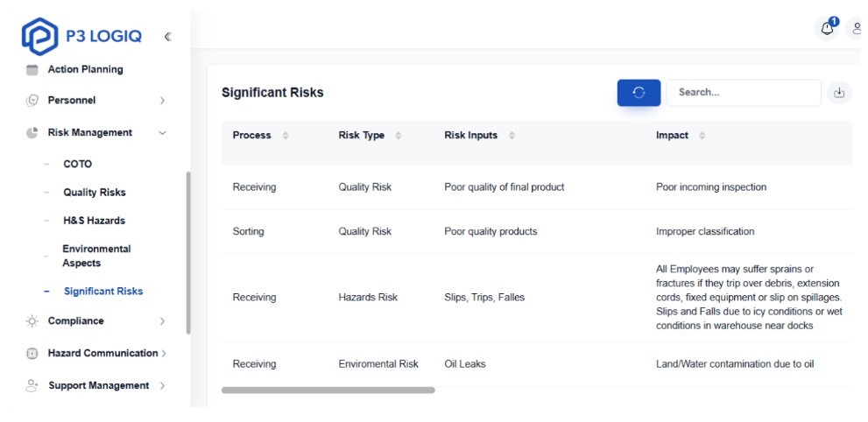This screenshot has width=868, height=422.
Task: Click the sidebar vertical scrollbar
Action: point(188,253)
